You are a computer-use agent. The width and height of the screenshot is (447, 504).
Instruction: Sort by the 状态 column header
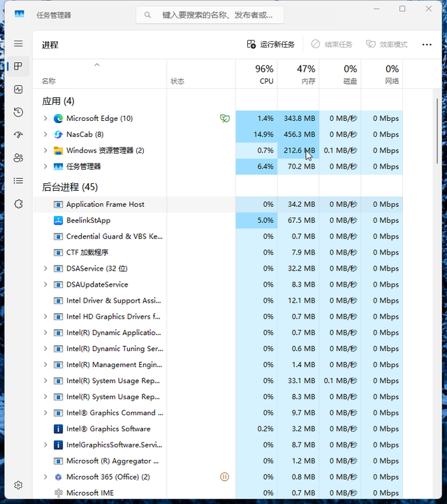(201, 74)
